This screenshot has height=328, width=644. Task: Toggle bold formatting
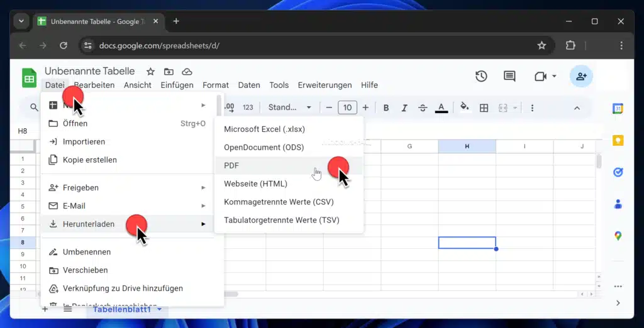click(x=386, y=108)
